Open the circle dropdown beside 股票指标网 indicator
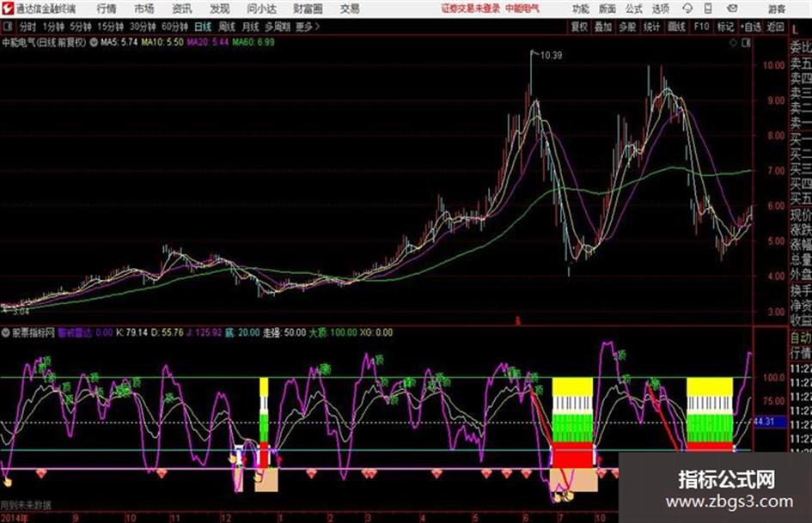 coord(6,333)
